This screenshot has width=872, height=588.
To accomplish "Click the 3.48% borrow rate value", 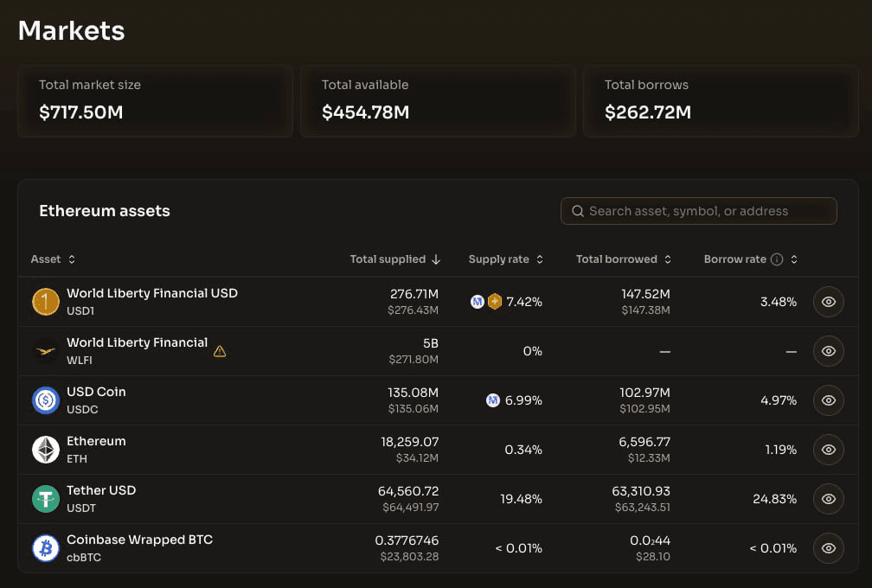I will 779,302.
